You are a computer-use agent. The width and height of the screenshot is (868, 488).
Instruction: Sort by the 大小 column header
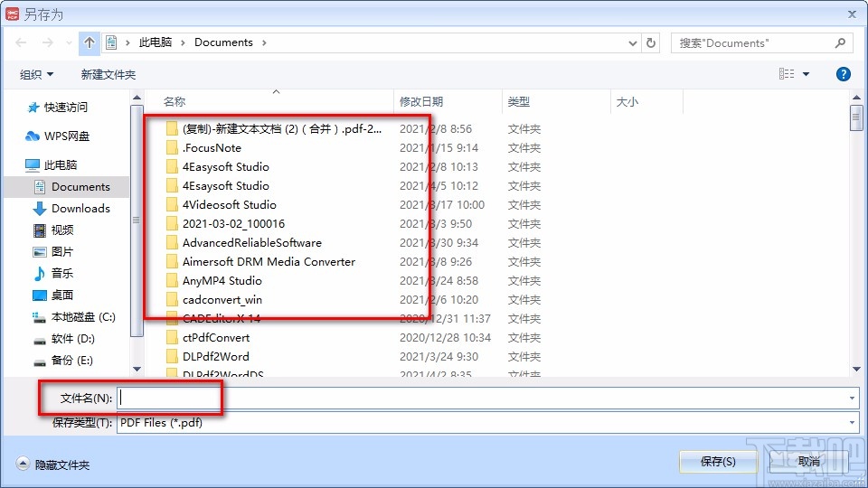point(627,102)
